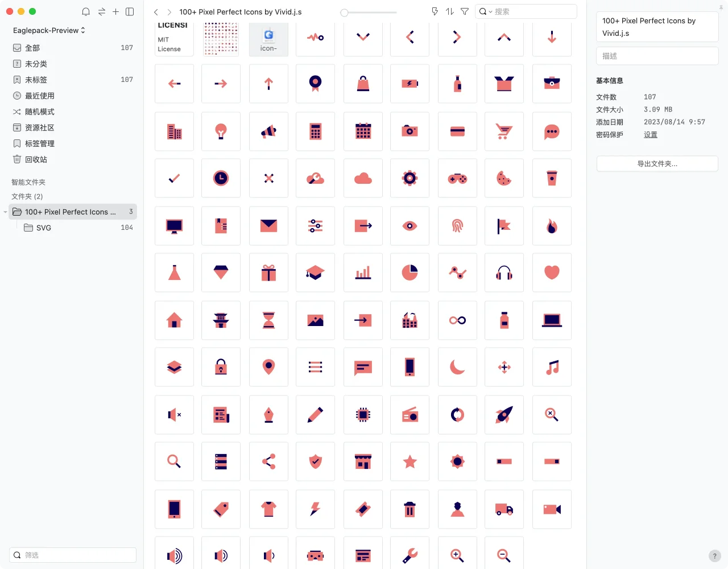The width and height of the screenshot is (728, 569).
Task: Click the 导出文件夹... button
Action: click(x=657, y=164)
